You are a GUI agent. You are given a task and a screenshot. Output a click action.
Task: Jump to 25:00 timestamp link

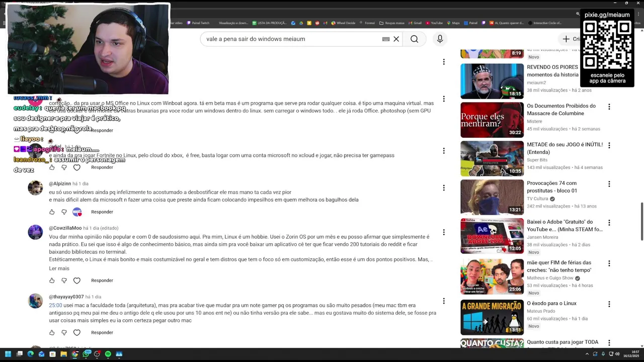[55, 306]
